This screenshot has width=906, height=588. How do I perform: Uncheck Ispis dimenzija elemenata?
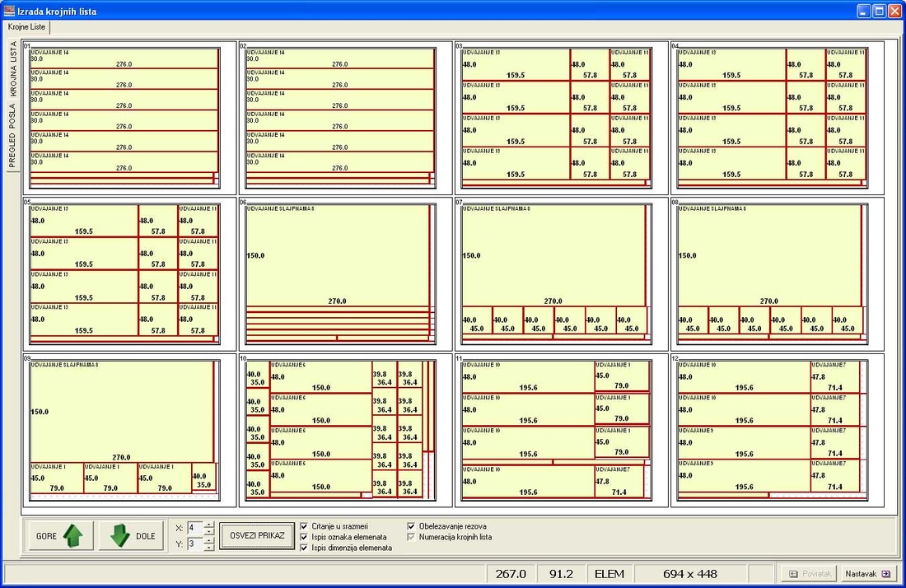click(x=304, y=547)
